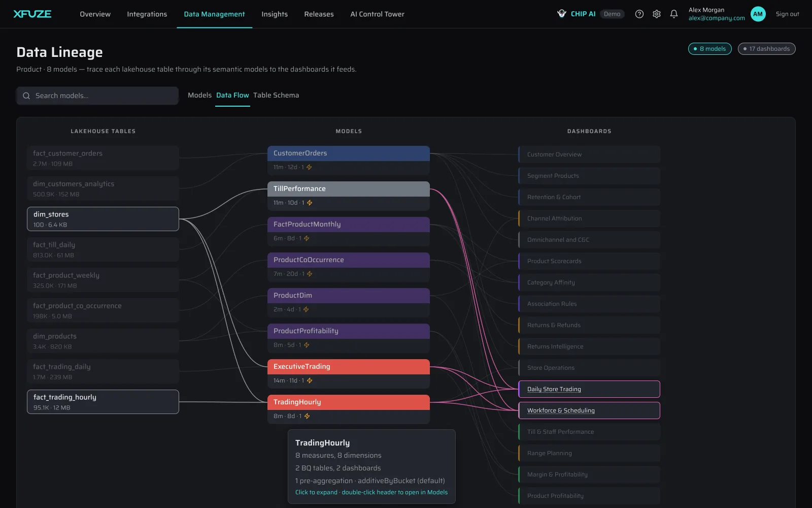812x508 pixels.
Task: Select the fact_till_daily lakehouse table
Action: click(x=103, y=249)
